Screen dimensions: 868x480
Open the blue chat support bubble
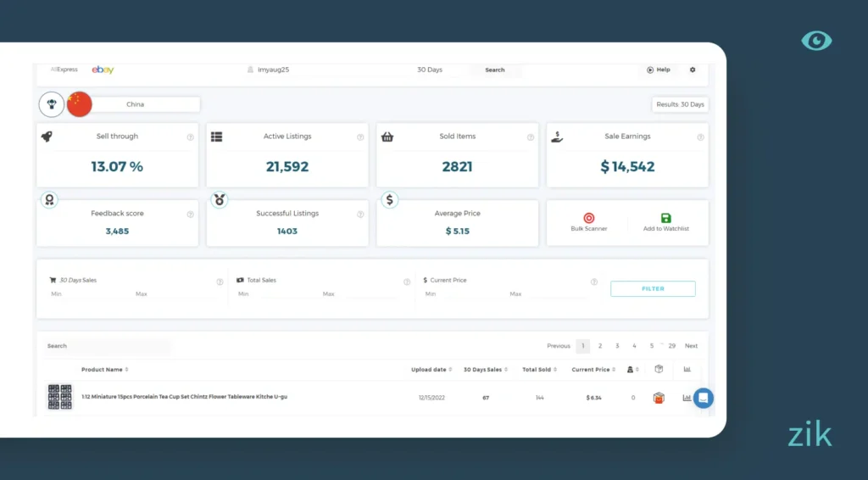[x=704, y=398]
